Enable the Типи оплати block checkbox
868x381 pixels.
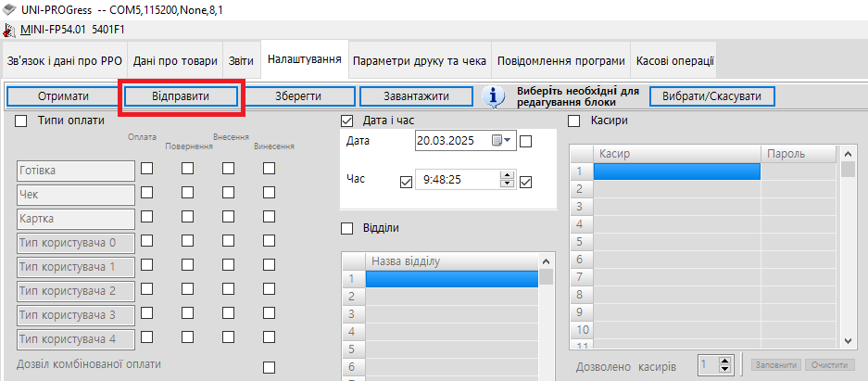(x=21, y=121)
